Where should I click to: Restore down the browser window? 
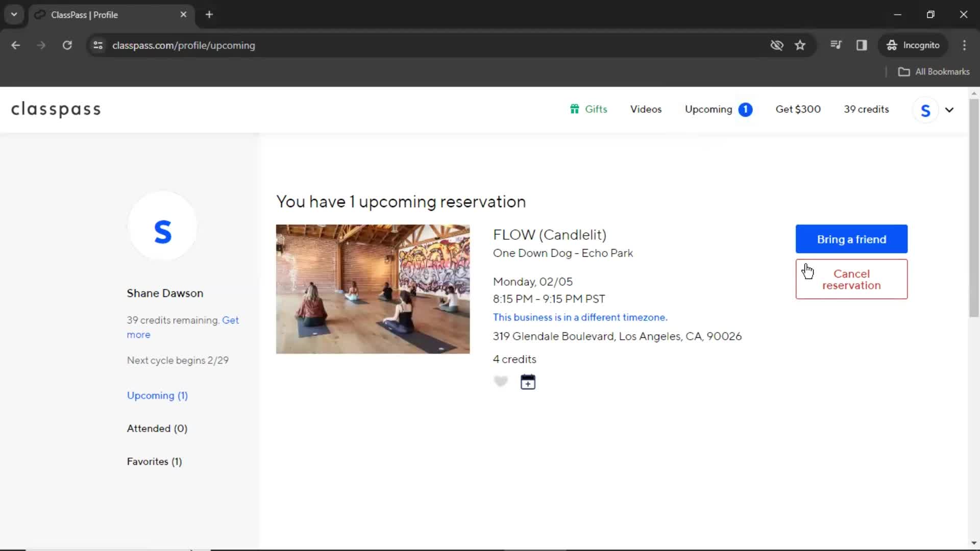(930, 15)
